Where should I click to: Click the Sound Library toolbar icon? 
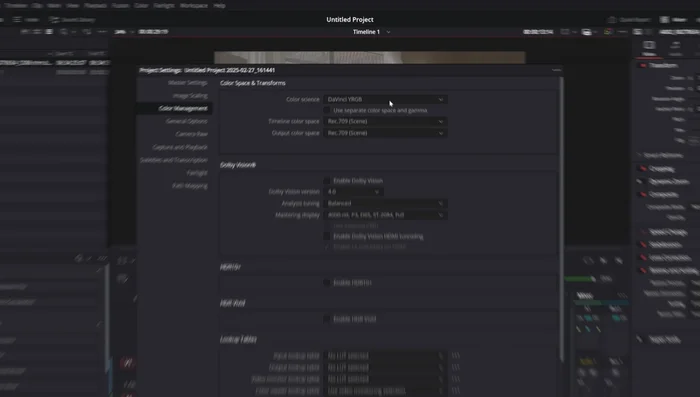coord(54,20)
